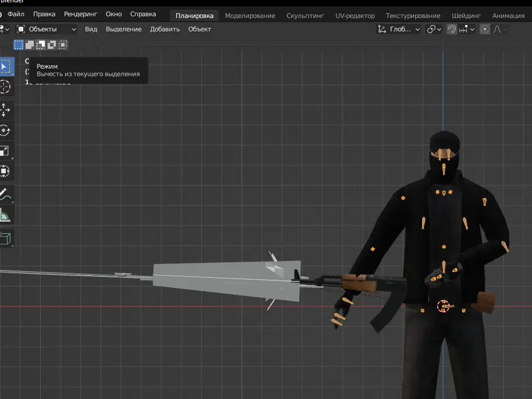Open the snapping options dropdown

tap(467, 29)
